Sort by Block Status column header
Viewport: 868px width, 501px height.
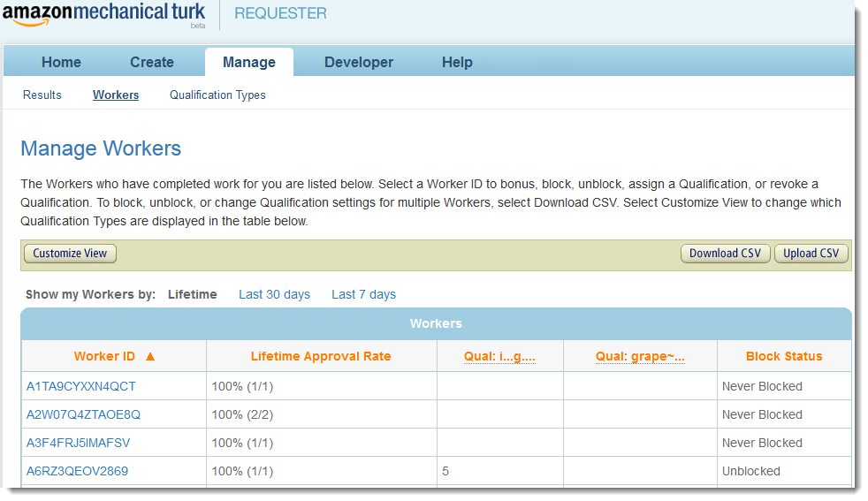784,356
